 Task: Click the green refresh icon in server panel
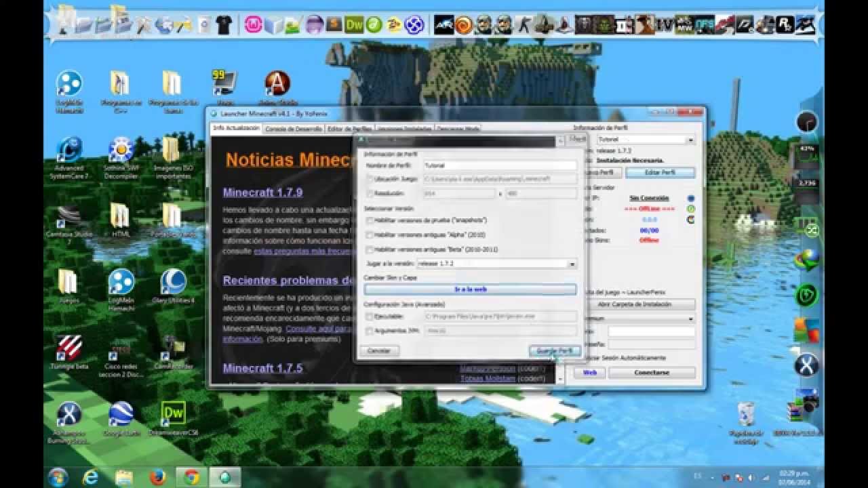690,209
